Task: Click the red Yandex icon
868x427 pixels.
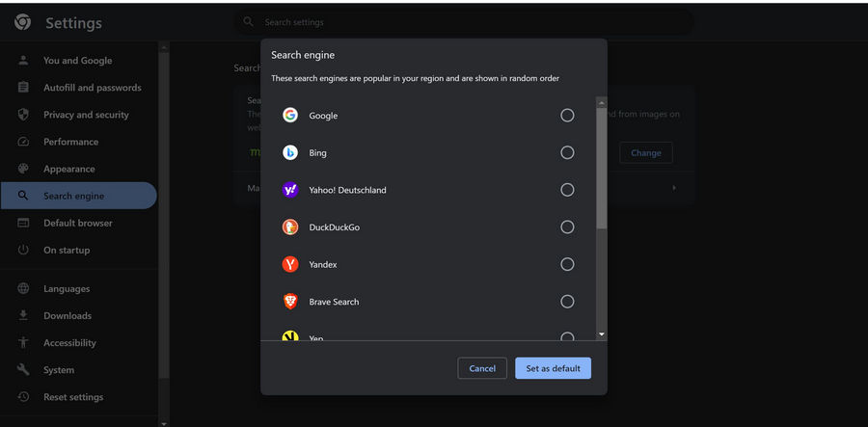Action: (x=289, y=264)
